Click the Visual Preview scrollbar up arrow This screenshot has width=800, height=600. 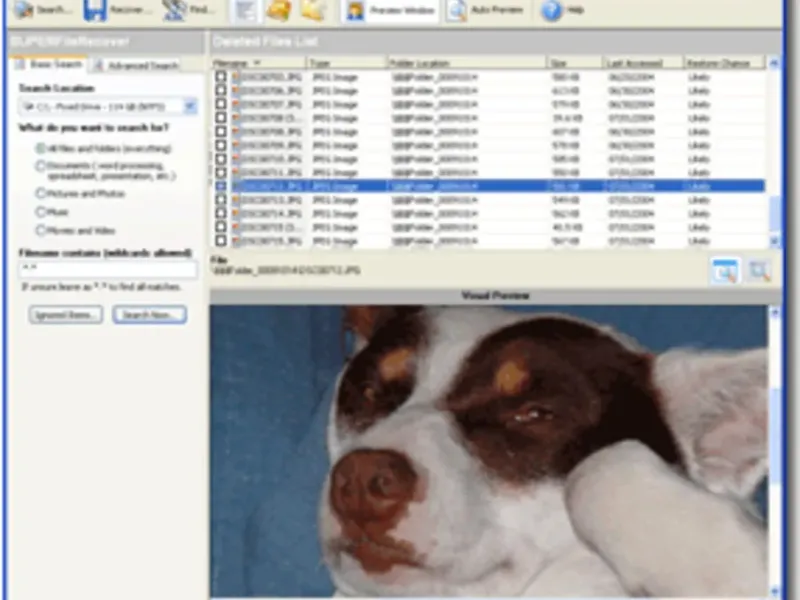[774, 312]
